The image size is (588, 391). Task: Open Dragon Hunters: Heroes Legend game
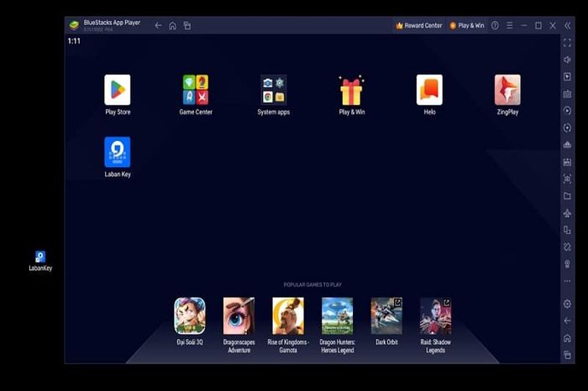337,315
